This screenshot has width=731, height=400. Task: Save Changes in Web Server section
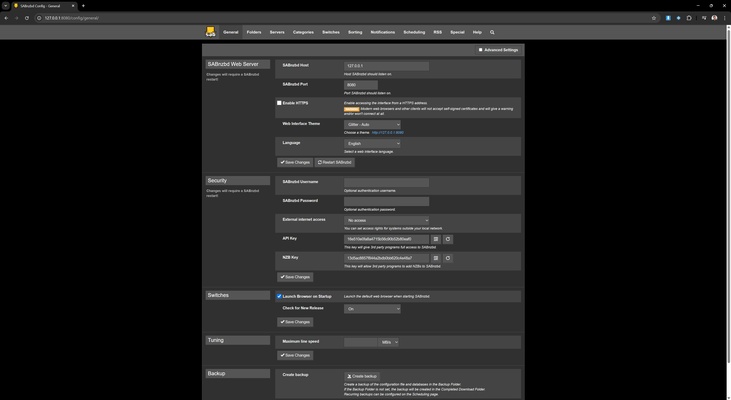295,162
